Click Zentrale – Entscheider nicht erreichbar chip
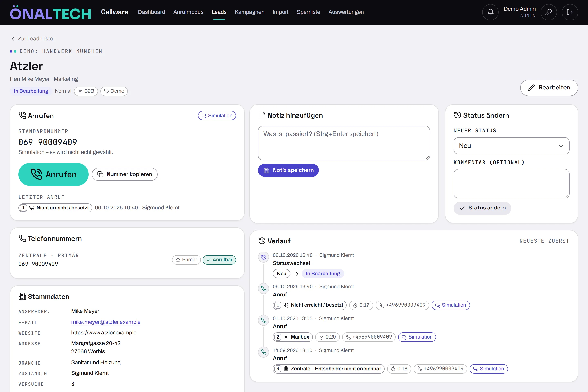 coord(329,369)
